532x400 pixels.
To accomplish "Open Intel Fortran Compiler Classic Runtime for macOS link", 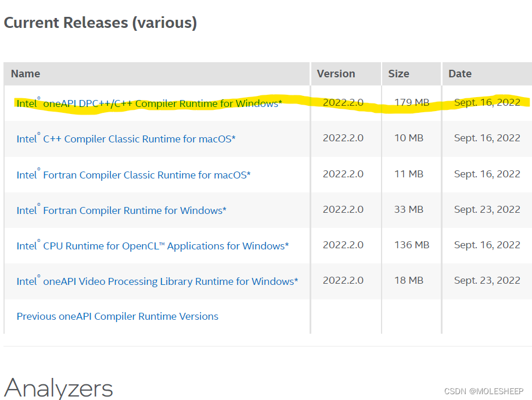I will (x=134, y=174).
